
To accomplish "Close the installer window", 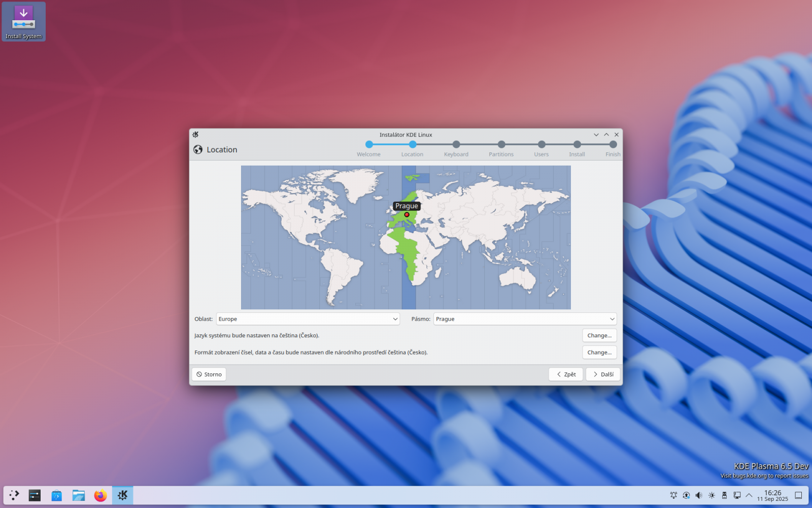I will coord(617,135).
